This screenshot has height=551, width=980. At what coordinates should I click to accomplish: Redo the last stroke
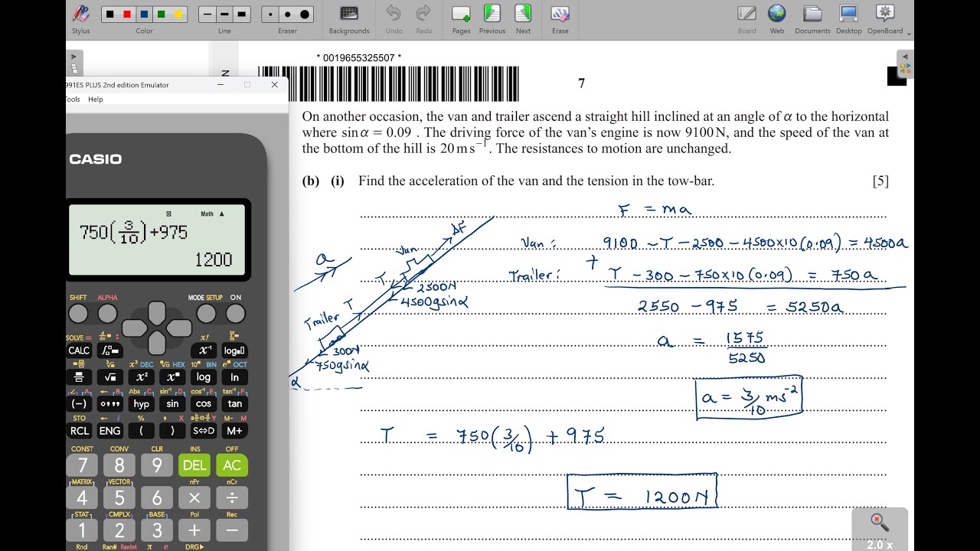[423, 19]
